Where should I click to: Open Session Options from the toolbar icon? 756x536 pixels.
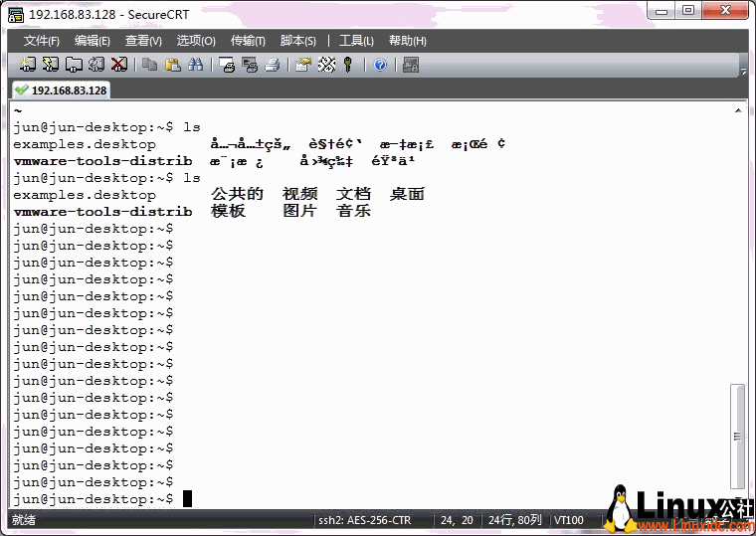point(303,65)
